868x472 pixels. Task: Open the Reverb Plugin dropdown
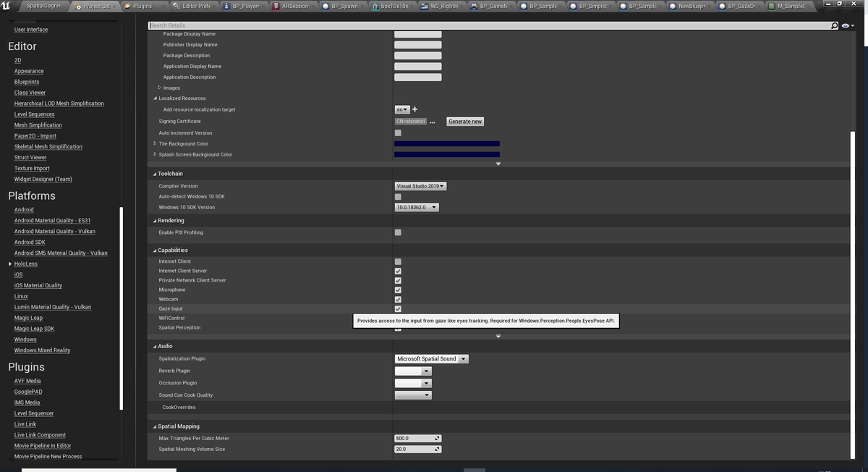[413, 371]
